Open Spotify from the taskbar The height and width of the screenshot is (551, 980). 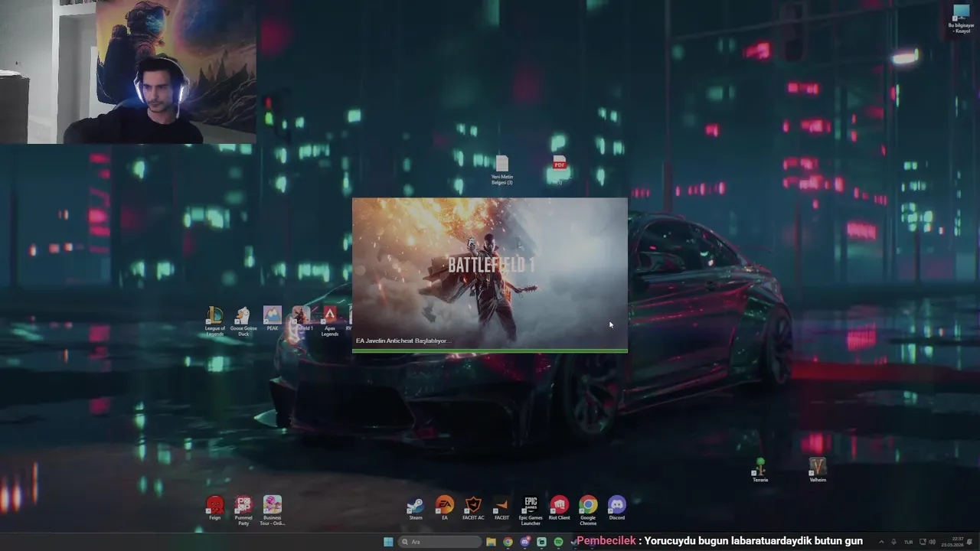[558, 542]
